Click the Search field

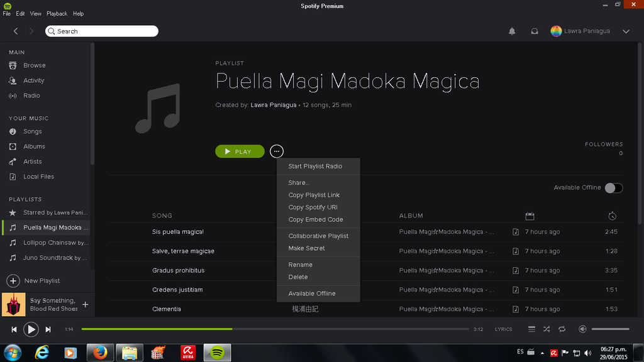pos(102,31)
